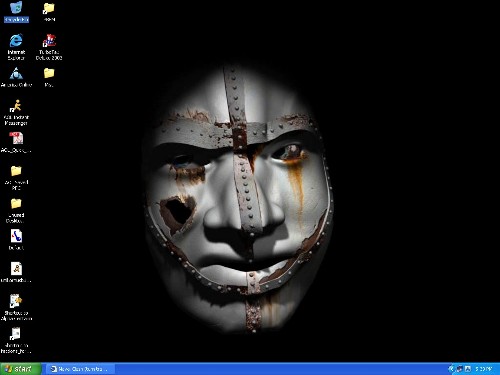Open the Windows Start menu
This screenshot has height=375, width=500.
[21, 369]
